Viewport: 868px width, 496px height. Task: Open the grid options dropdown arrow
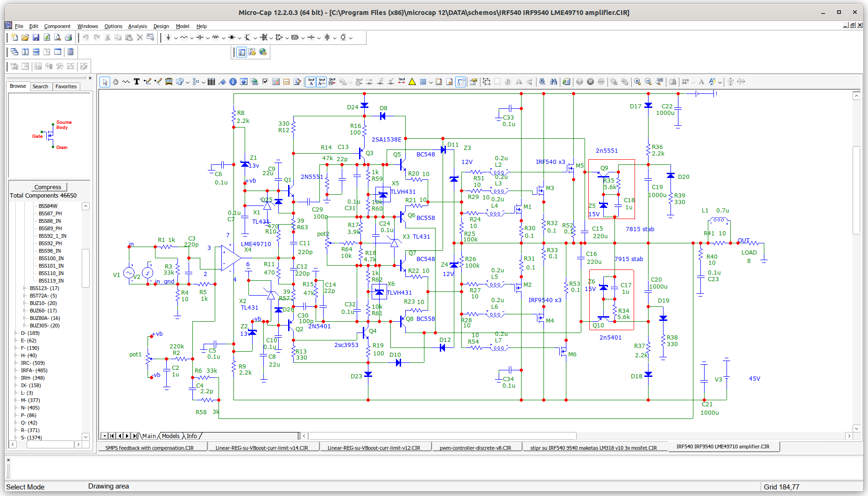(430, 82)
